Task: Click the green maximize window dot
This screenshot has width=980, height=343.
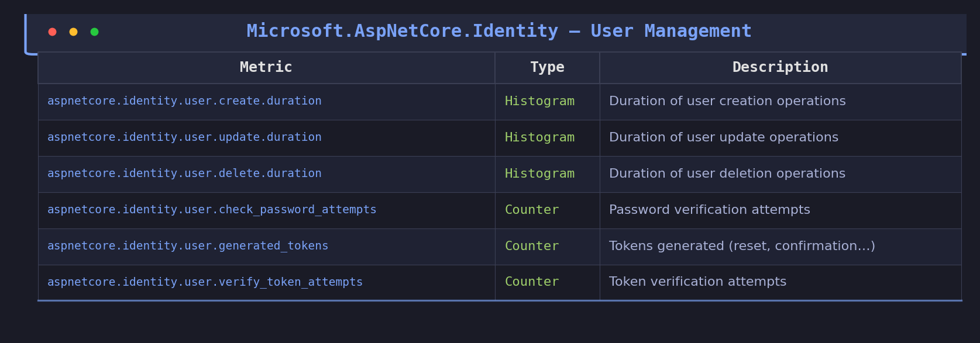Action: pos(94,32)
